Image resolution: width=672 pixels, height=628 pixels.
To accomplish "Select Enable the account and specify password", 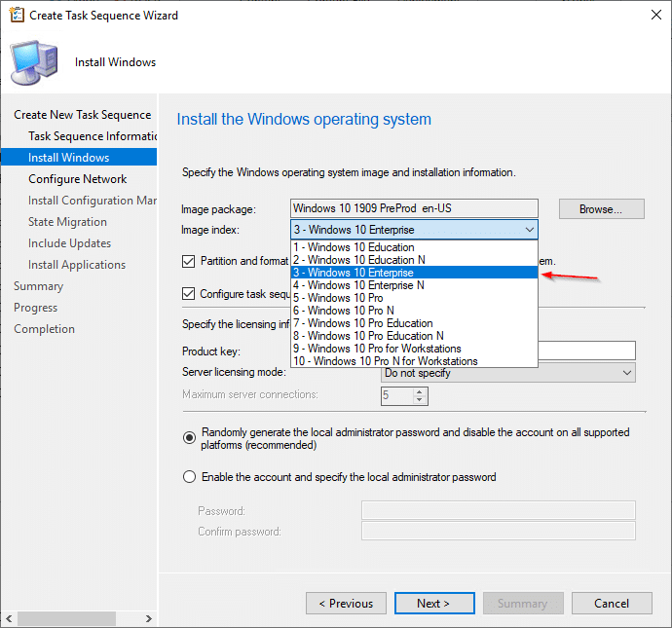I will click(190, 477).
